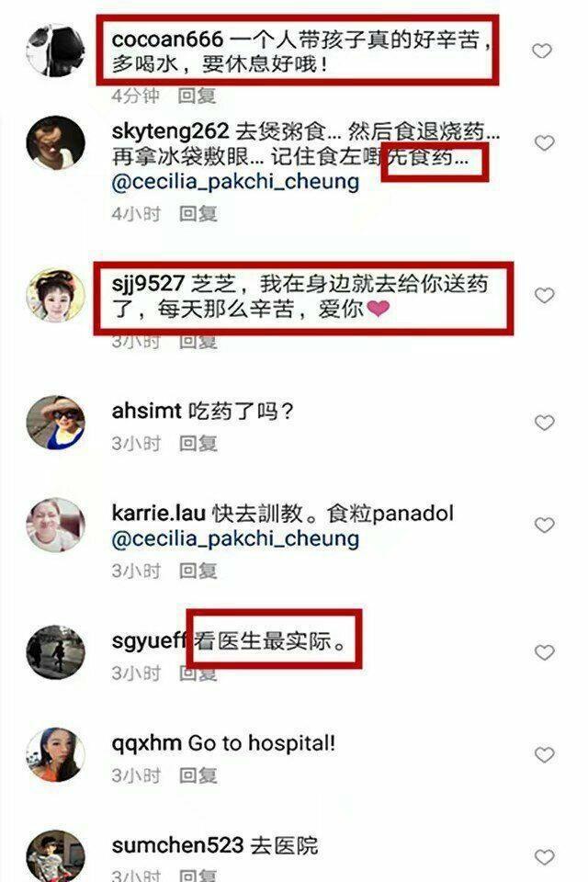This screenshot has width=588, height=882.
Task: Open @cecilia_pakchi_cheung mention in skyteng262's comment
Action: (x=235, y=182)
